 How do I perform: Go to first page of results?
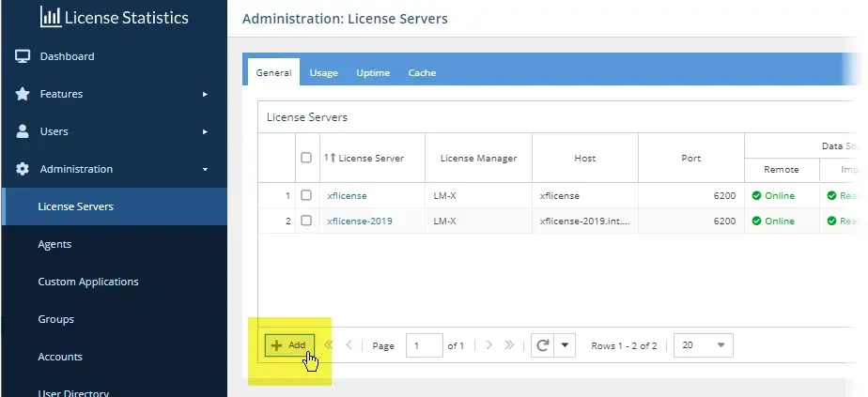(x=328, y=345)
